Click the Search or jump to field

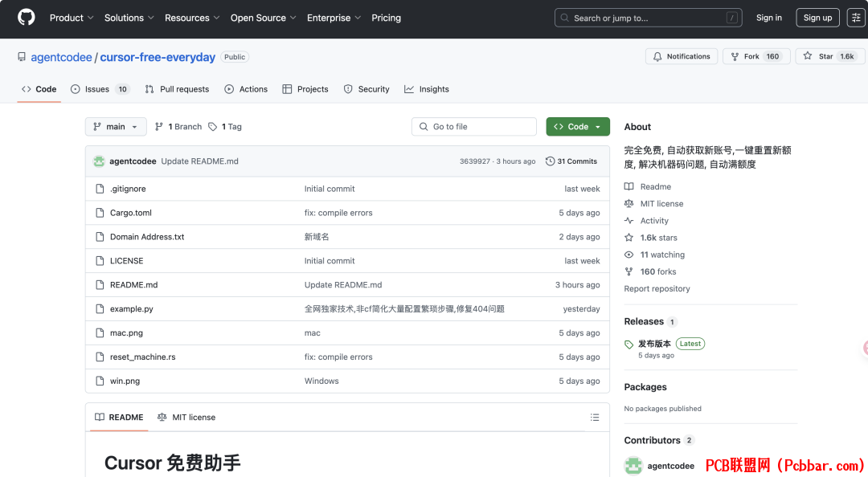[649, 18]
